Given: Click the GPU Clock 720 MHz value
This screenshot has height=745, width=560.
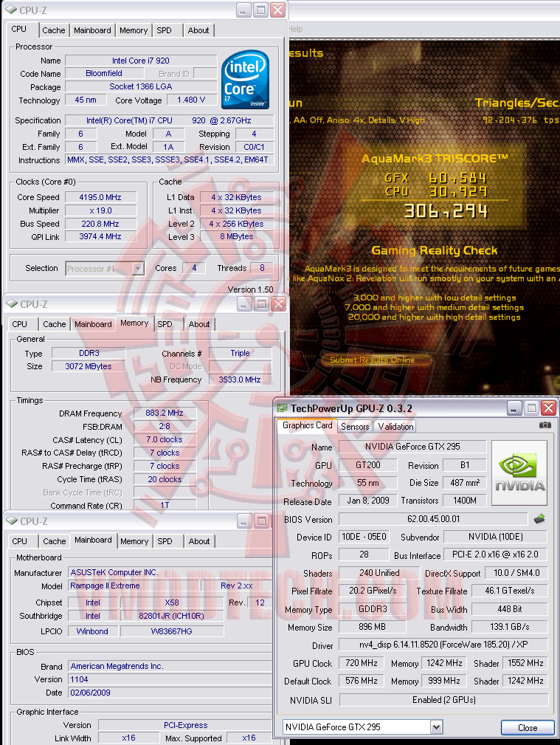Looking at the screenshot, I should point(362,663).
